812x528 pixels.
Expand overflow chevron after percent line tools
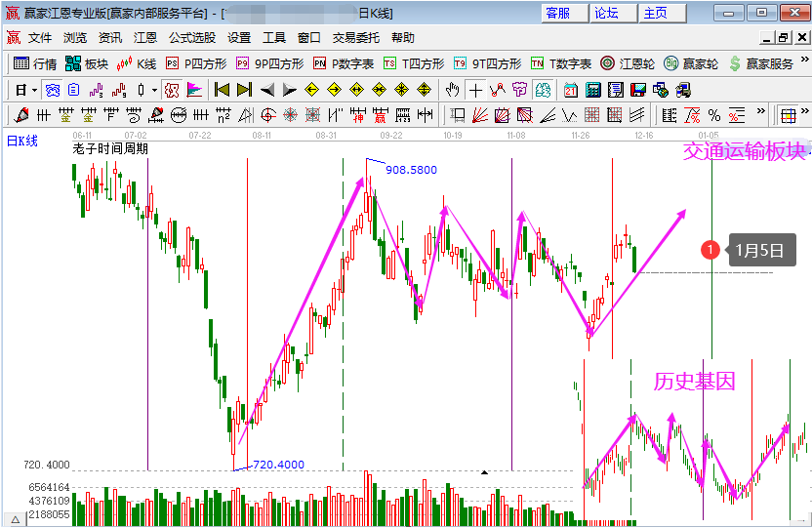click(760, 111)
